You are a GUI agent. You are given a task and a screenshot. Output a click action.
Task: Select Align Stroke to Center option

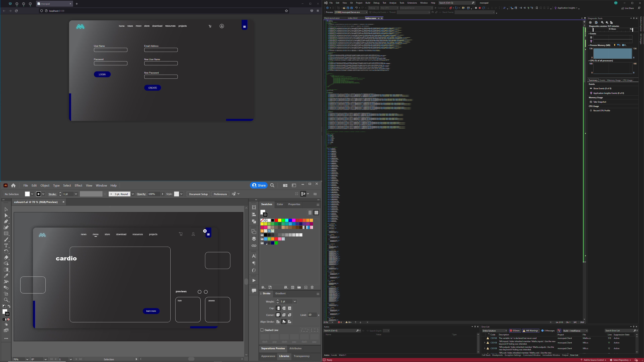(278, 322)
